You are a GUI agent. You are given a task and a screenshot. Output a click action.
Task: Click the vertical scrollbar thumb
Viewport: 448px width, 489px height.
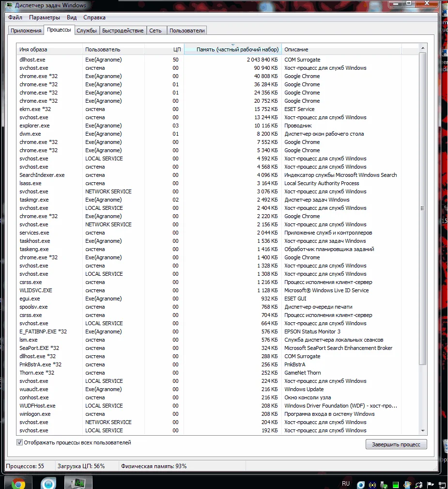423,208
